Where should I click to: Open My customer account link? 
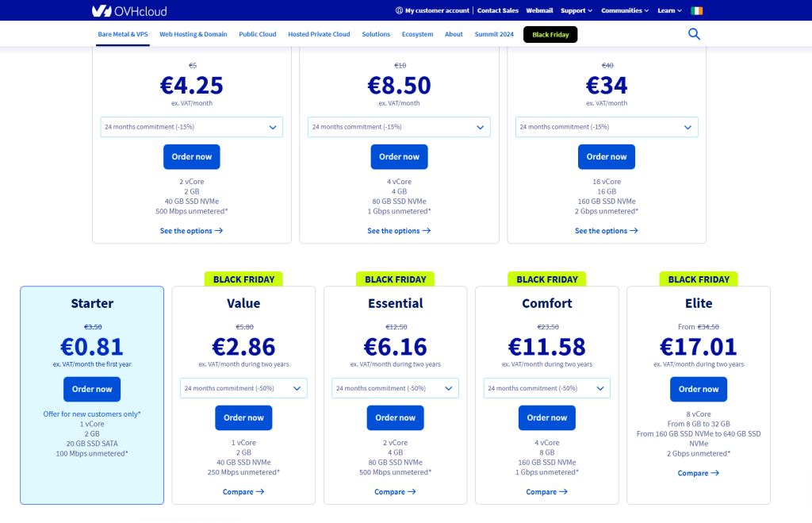(x=437, y=10)
